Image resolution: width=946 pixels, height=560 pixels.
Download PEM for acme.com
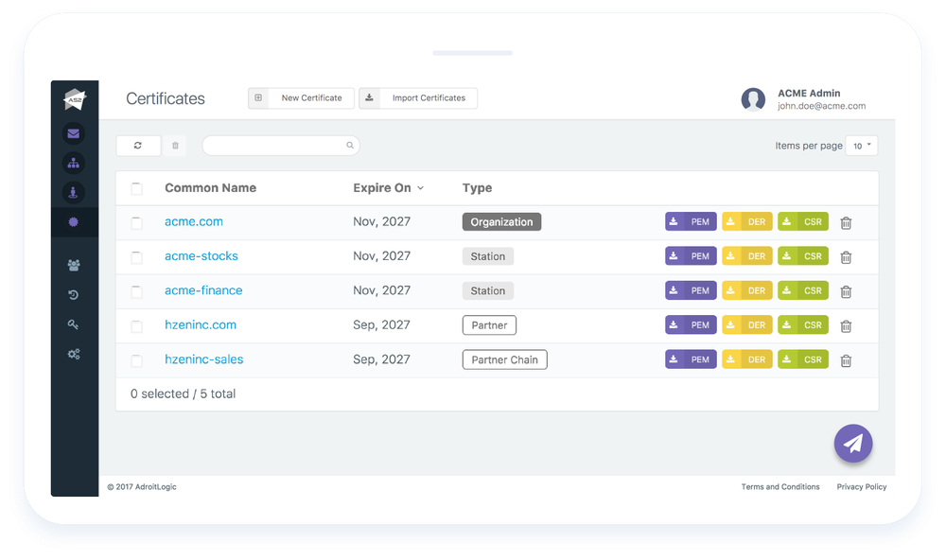click(x=691, y=221)
